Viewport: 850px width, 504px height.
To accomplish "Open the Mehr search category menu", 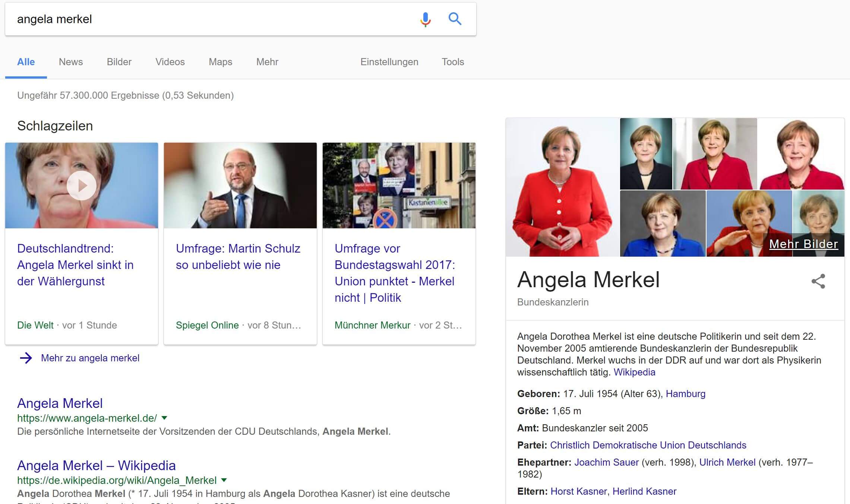I will point(267,62).
